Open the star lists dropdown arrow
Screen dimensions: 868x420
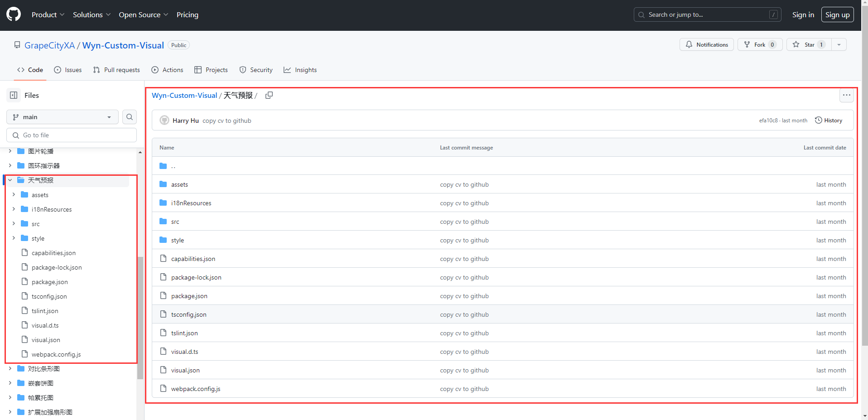pyautogui.click(x=839, y=44)
